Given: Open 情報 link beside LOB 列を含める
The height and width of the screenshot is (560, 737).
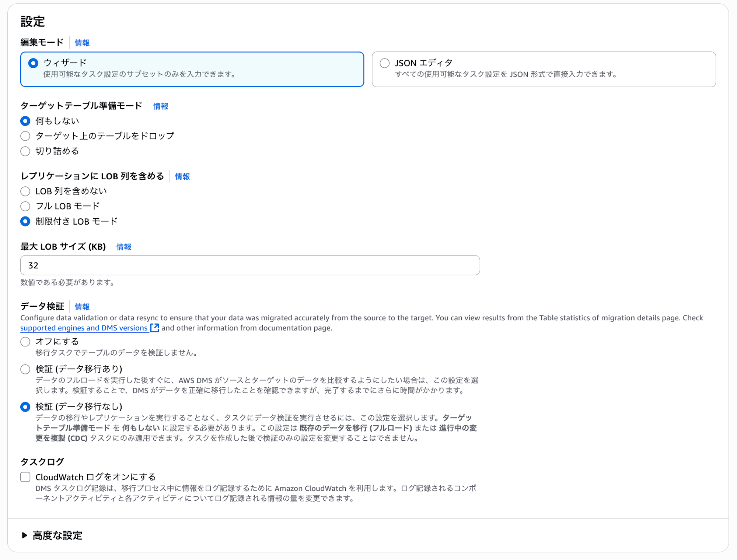Looking at the screenshot, I should tap(182, 176).
